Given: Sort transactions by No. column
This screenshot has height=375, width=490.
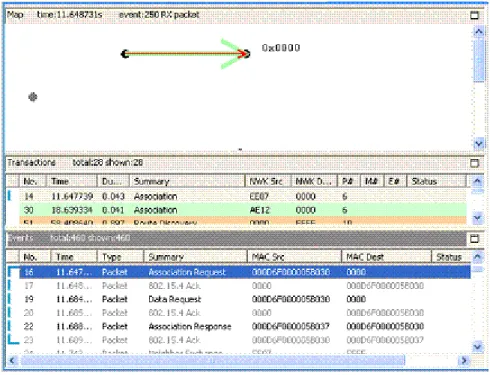Looking at the screenshot, I should coord(32,181).
